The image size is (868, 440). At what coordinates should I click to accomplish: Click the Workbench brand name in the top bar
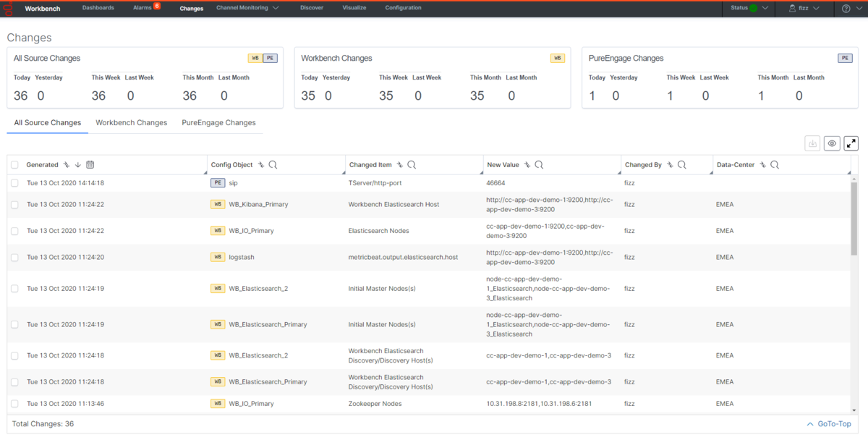pos(43,9)
